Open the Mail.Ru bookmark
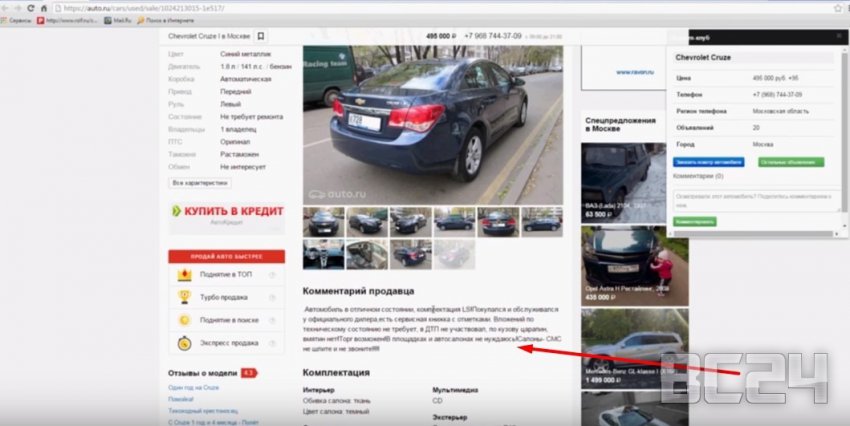Image resolution: width=850 pixels, height=426 pixels. (117, 19)
